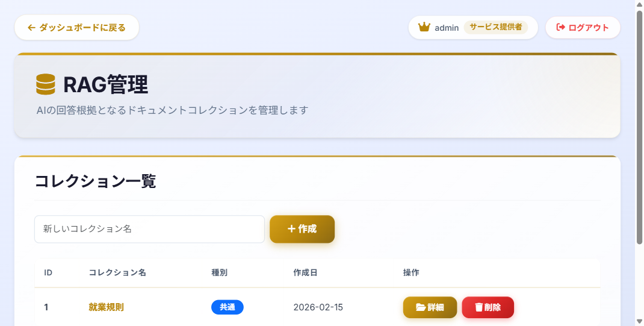Viewport: 644px width, 326px height.
Task: Click the trash icon on 削除 button
Action: 479,307
